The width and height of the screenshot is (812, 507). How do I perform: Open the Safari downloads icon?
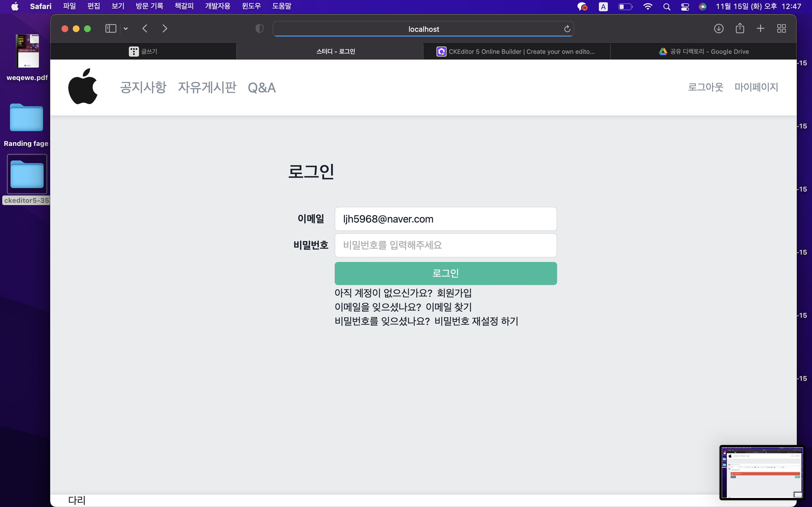click(718, 28)
